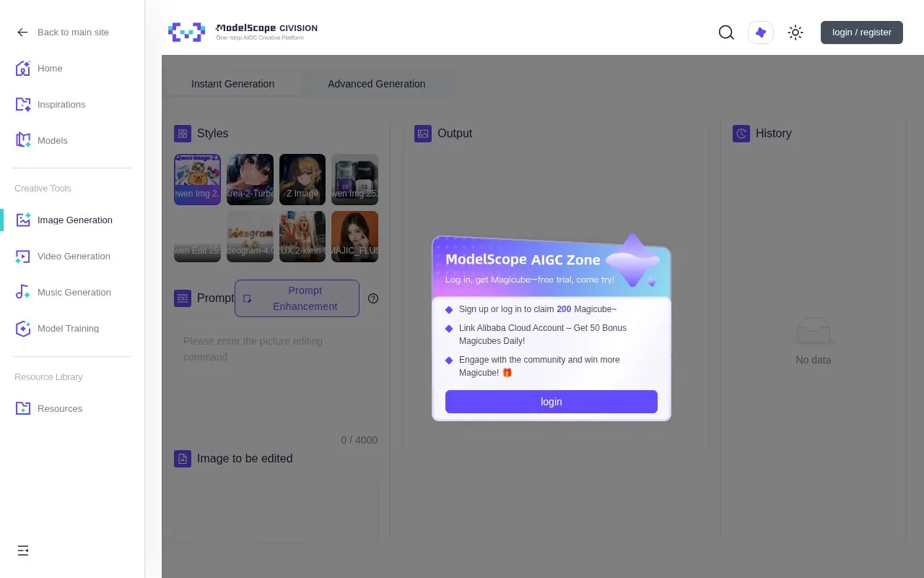Select the Qwen Img 25 style thumbnail
924x578 pixels.
(354, 179)
